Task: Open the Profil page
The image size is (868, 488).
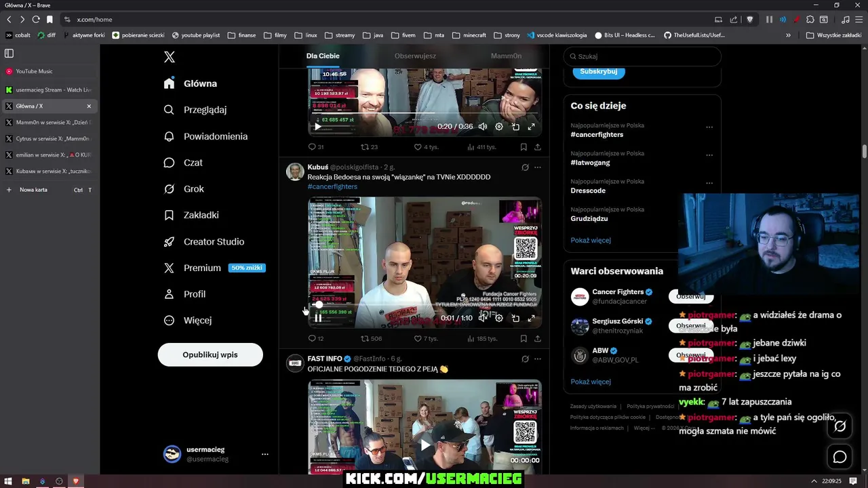Action: 185,294
